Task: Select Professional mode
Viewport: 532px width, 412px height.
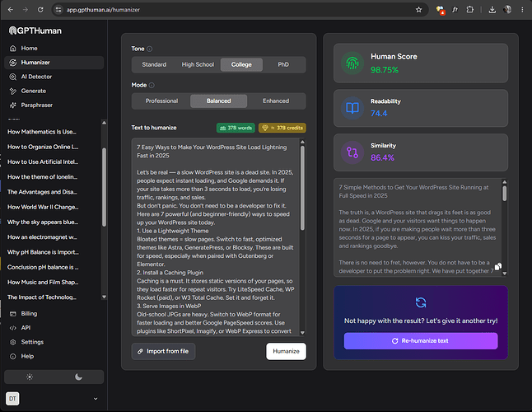Action: 161,101
